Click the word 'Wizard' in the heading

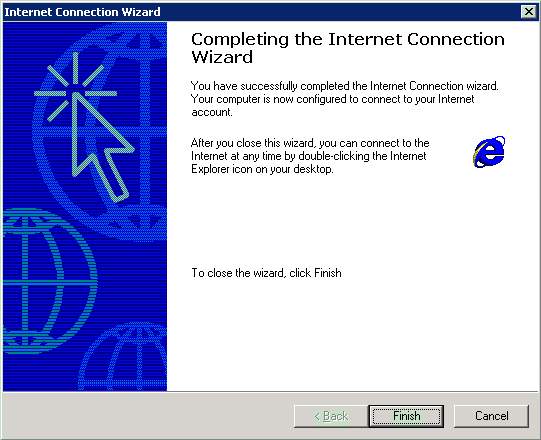[222, 57]
